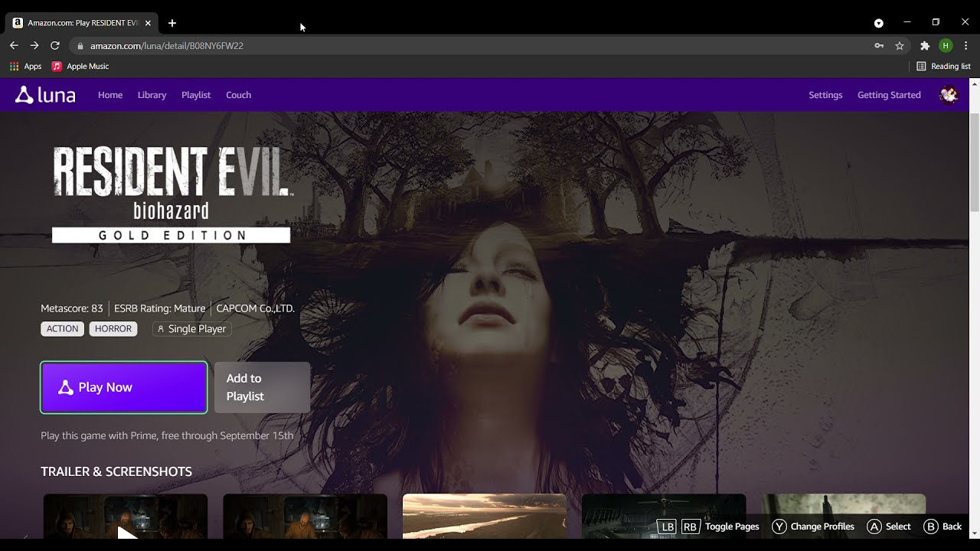980x551 pixels.
Task: Click the Prime free-through-September text
Action: click(x=167, y=435)
